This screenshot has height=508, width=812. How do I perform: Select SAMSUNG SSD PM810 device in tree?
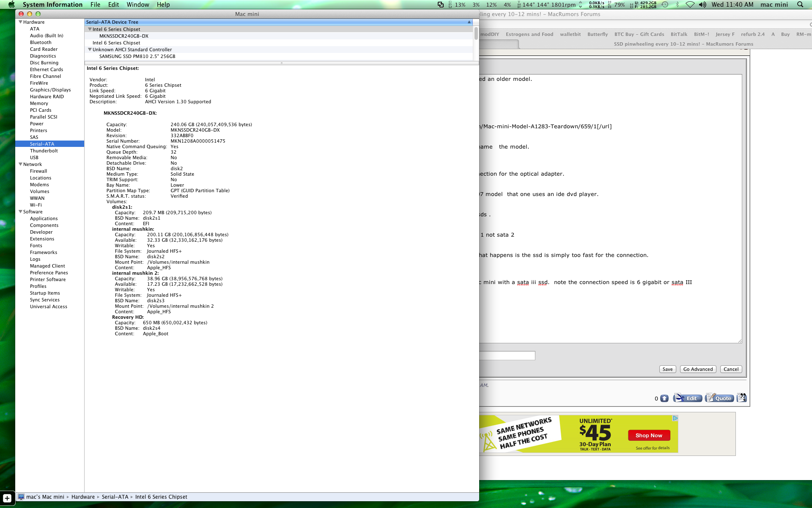coord(137,56)
